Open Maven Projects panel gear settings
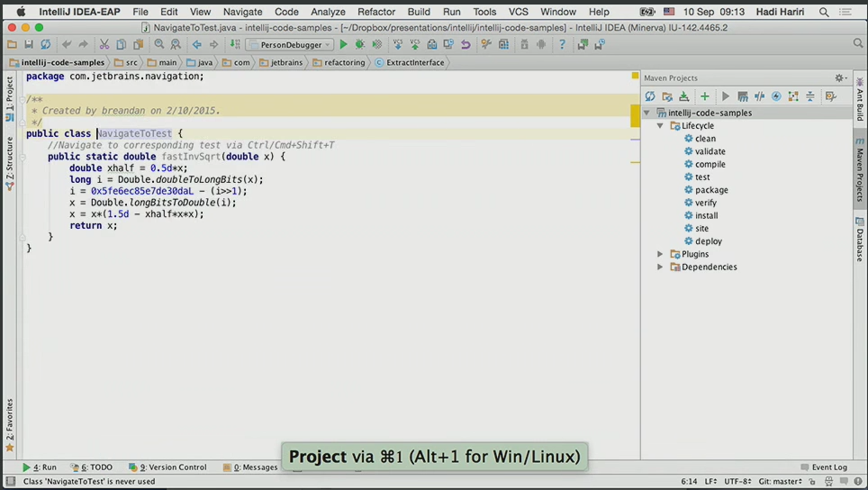Image resolution: width=868 pixels, height=490 pixels. pos(839,78)
